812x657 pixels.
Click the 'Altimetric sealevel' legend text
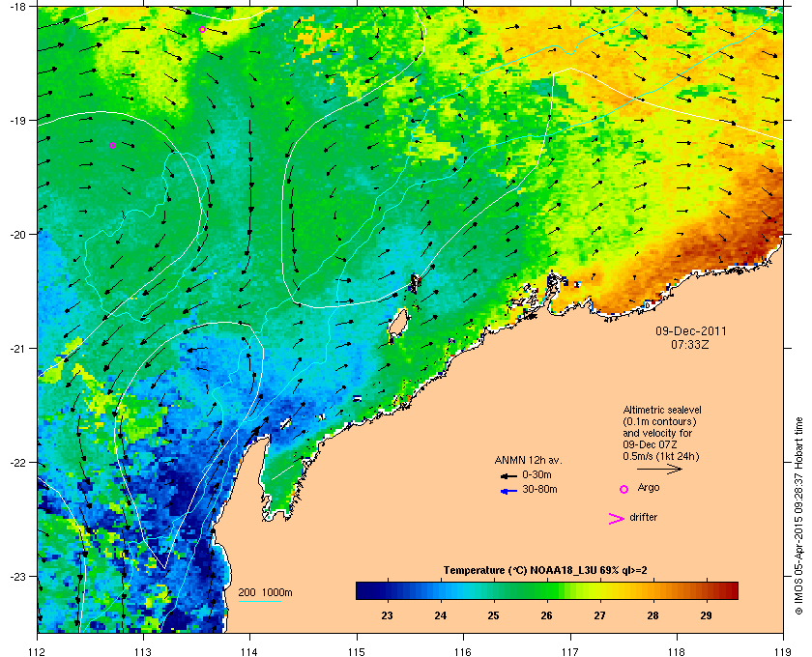pos(662,410)
